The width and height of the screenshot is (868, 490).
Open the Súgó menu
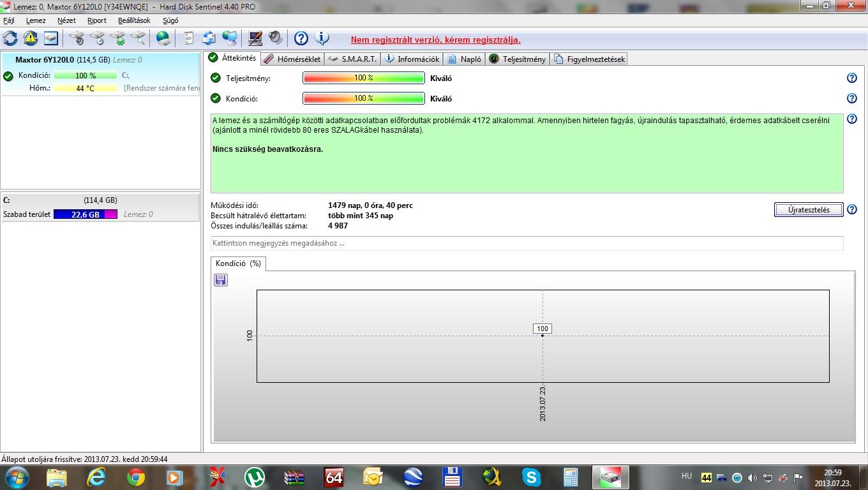pyautogui.click(x=170, y=20)
